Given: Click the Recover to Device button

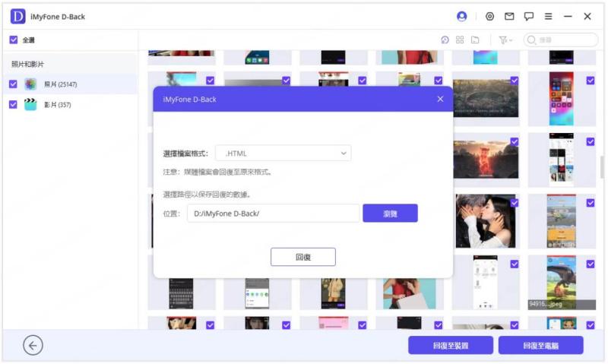Looking at the screenshot, I should coord(451,346).
